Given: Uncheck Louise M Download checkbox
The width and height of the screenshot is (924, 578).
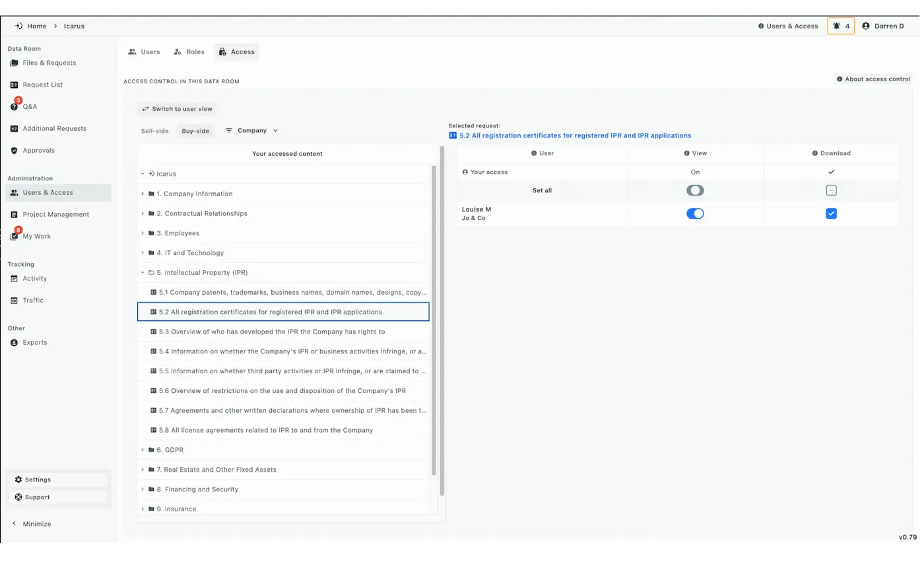Looking at the screenshot, I should (831, 213).
